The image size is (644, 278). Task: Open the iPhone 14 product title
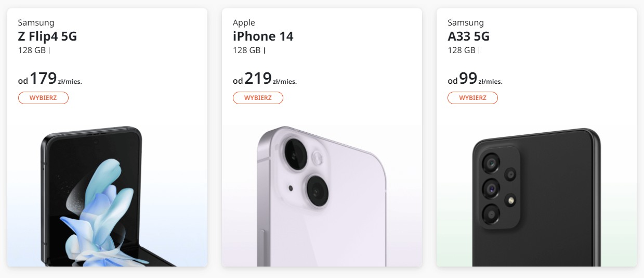click(x=263, y=36)
